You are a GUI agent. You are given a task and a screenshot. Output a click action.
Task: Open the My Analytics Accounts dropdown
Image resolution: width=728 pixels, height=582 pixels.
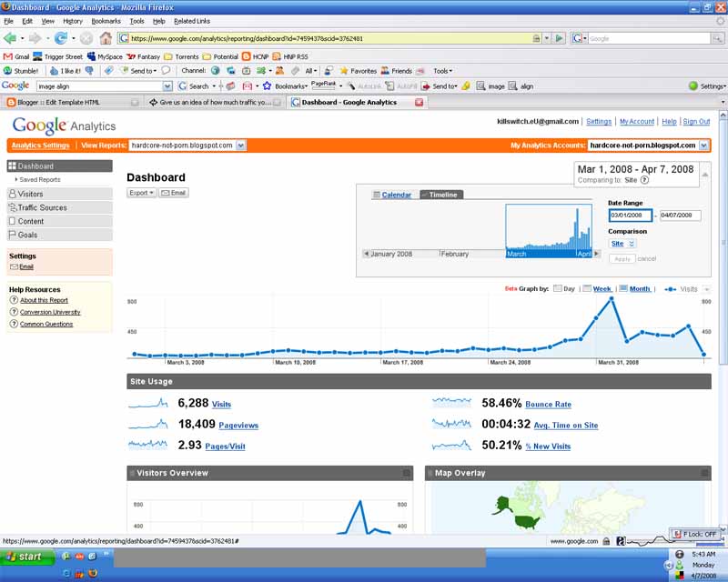tap(703, 145)
